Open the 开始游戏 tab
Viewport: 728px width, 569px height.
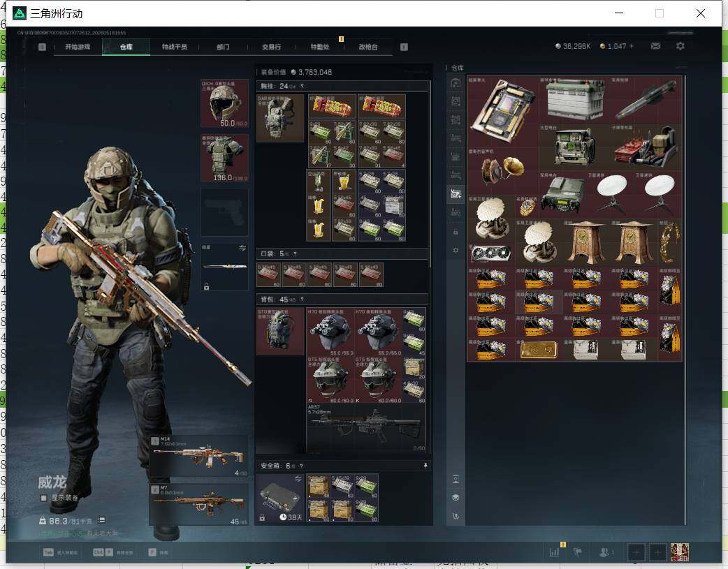[x=78, y=47]
